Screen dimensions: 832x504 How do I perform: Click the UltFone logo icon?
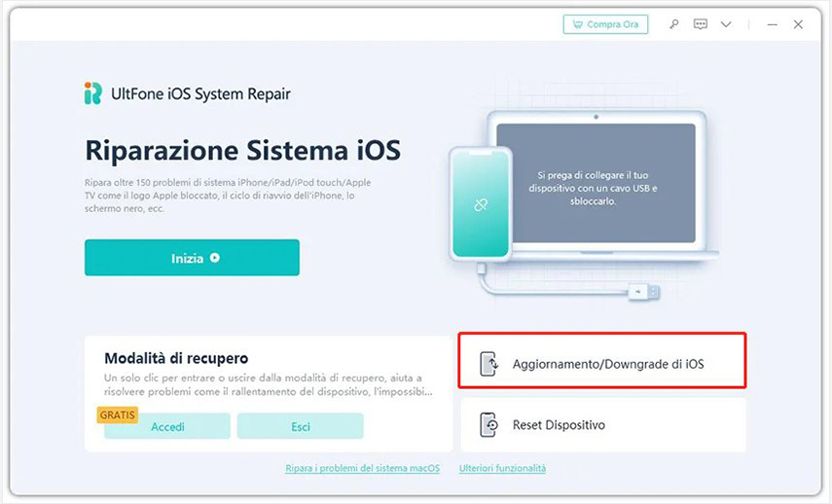click(x=92, y=93)
